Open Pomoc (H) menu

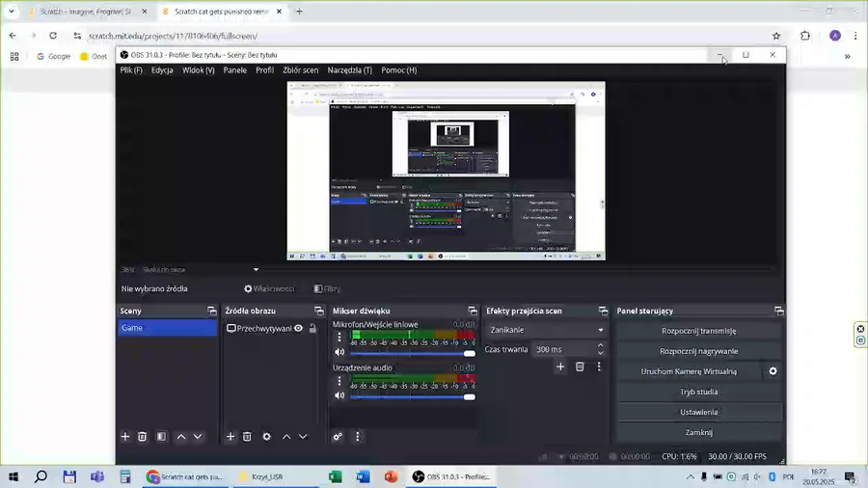(399, 70)
